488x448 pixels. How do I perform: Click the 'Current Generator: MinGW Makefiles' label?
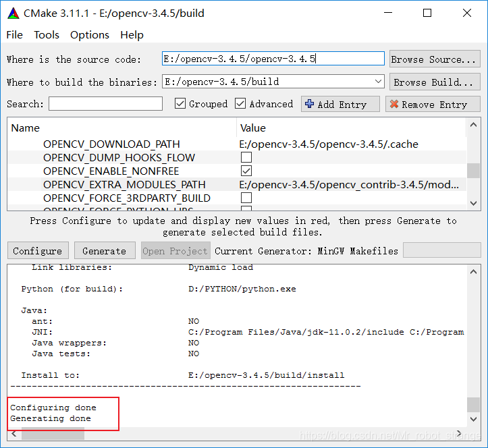pyautogui.click(x=306, y=251)
